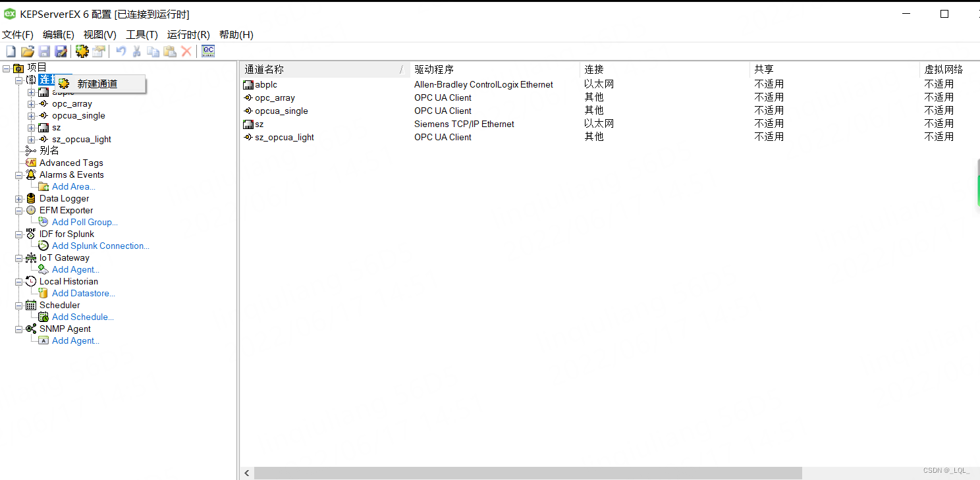The image size is (980, 480).
Task: Click the Open project folder icon
Action: pyautogui.click(x=28, y=51)
